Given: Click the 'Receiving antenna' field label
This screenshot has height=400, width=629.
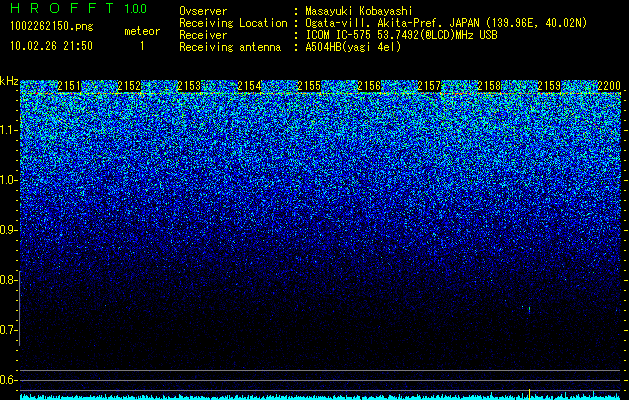Looking at the screenshot, I should click(x=230, y=47).
